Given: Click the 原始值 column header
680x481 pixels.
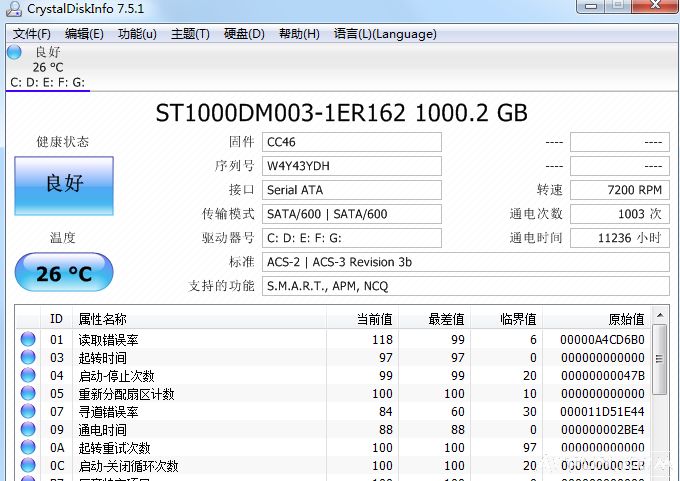Looking at the screenshot, I should click(626, 319).
